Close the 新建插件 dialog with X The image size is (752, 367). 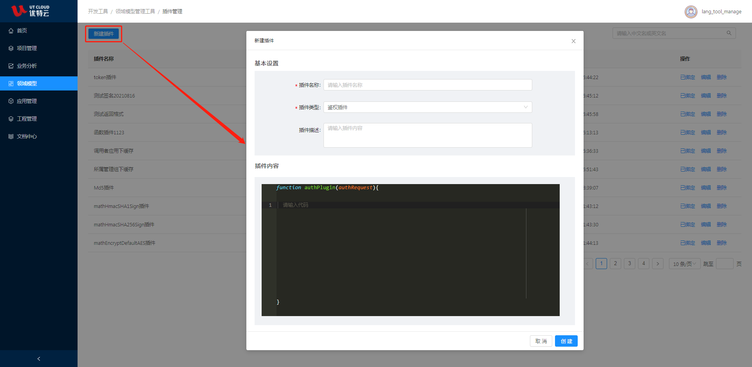[573, 41]
